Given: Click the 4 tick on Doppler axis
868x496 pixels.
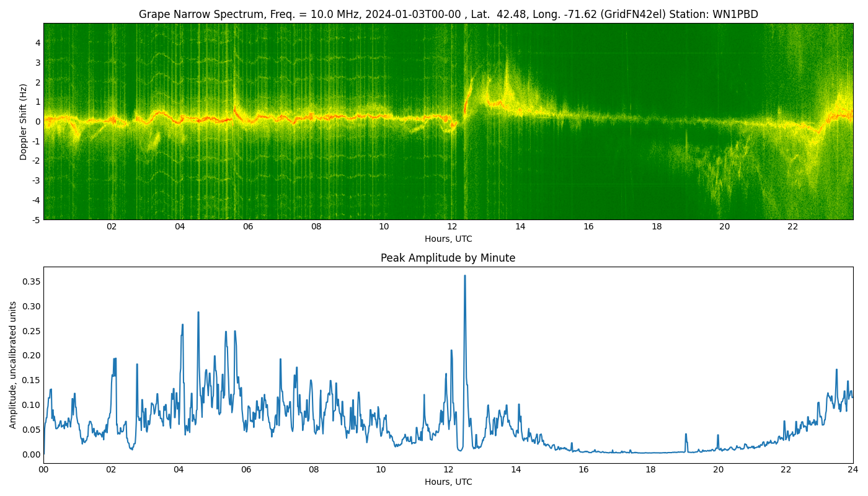Looking at the screenshot, I should (x=38, y=43).
